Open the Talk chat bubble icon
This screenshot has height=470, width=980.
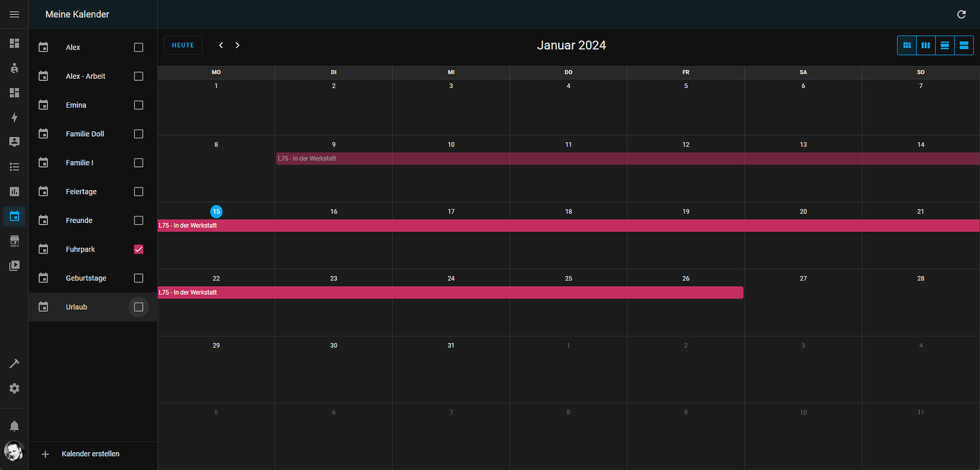(x=14, y=141)
